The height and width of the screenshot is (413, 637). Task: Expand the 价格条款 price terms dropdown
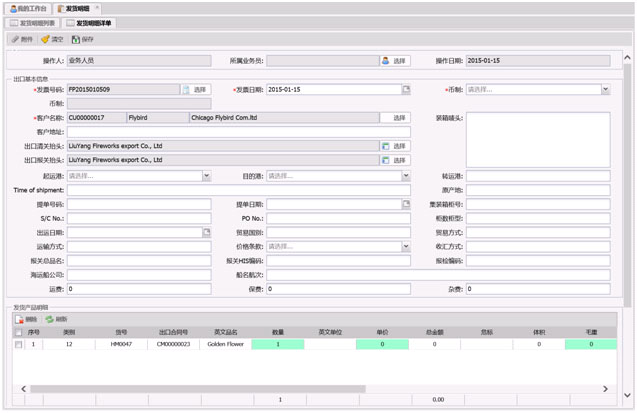click(406, 246)
